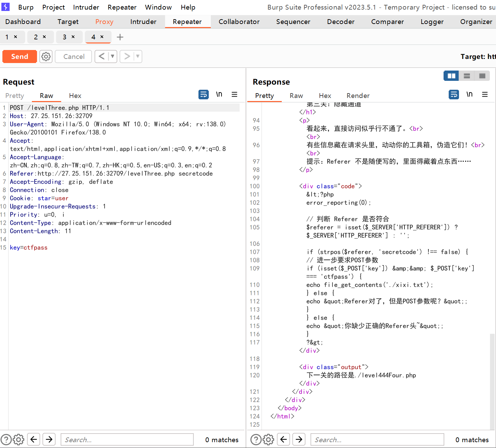Switch to top-bottom stacked layout view

point(467,76)
